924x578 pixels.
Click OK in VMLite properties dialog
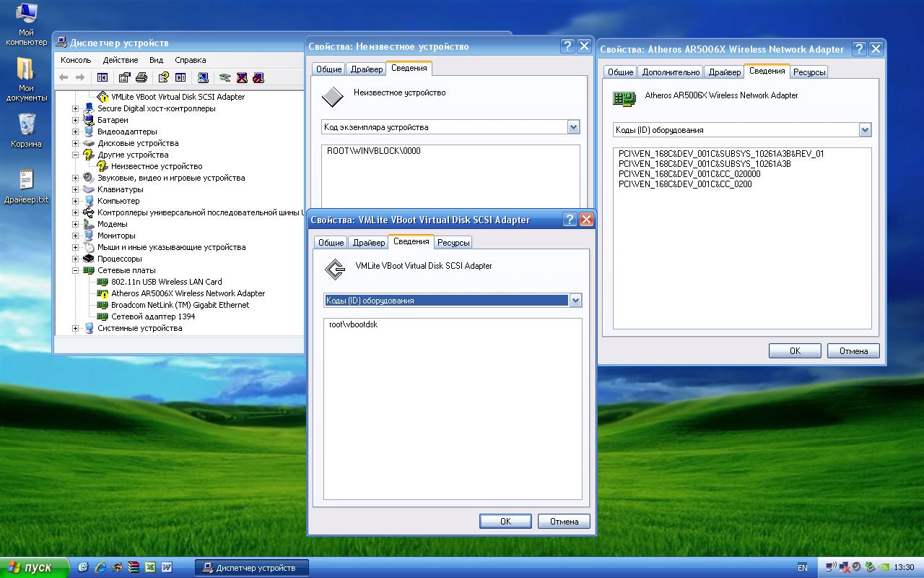click(505, 521)
